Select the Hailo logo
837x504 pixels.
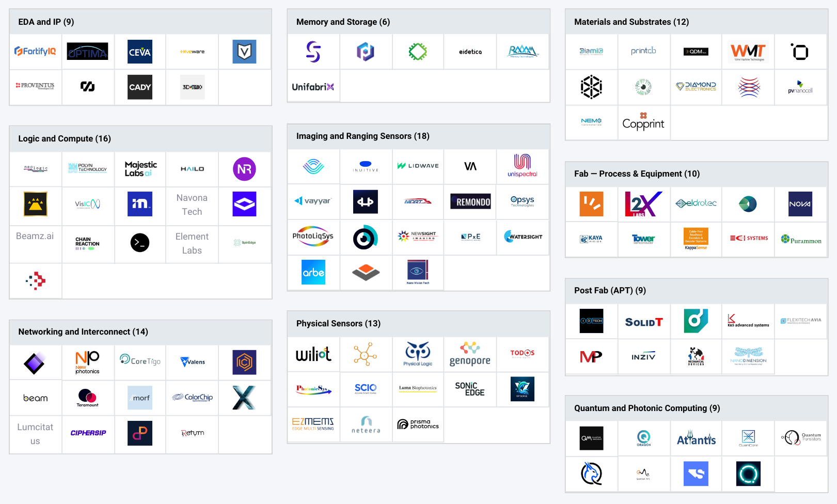tap(192, 169)
